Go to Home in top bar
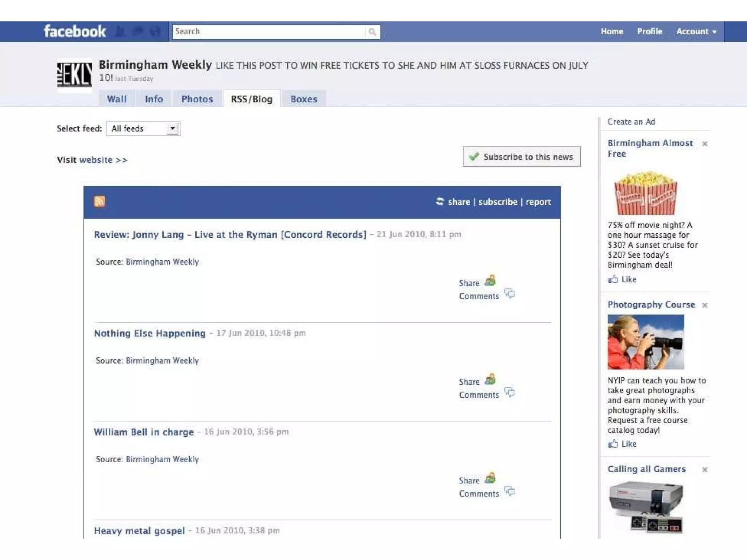 tap(612, 32)
